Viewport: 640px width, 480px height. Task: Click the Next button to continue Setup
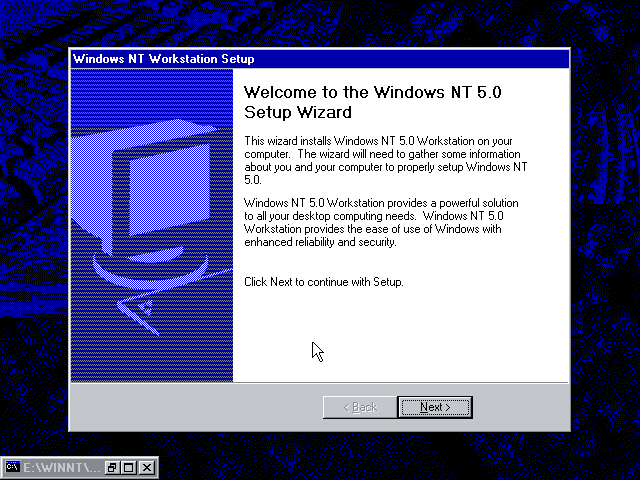click(435, 407)
